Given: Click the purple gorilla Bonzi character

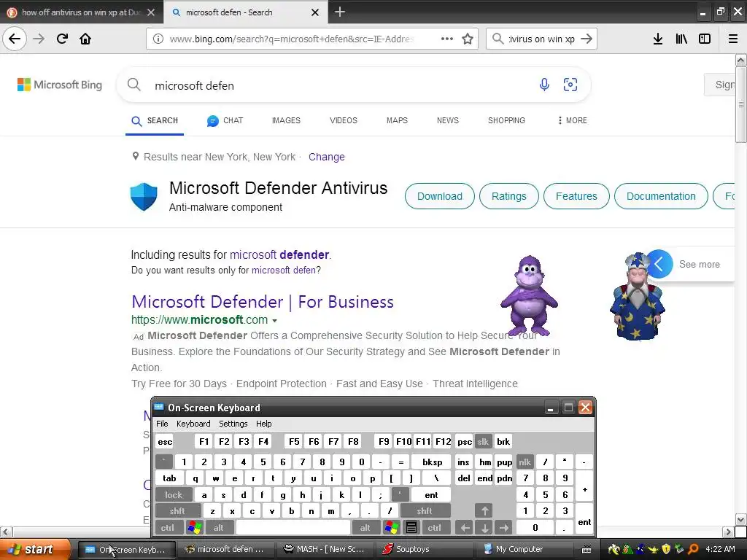Looking at the screenshot, I should coord(529,295).
